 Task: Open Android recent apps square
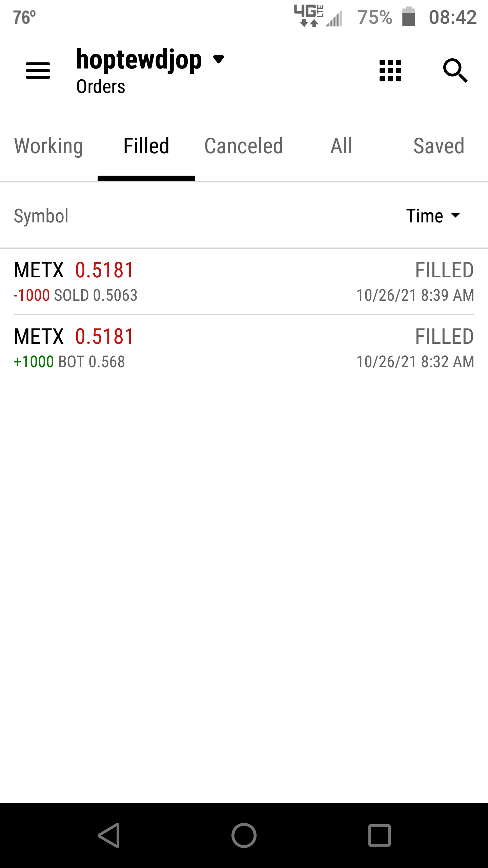(x=379, y=835)
